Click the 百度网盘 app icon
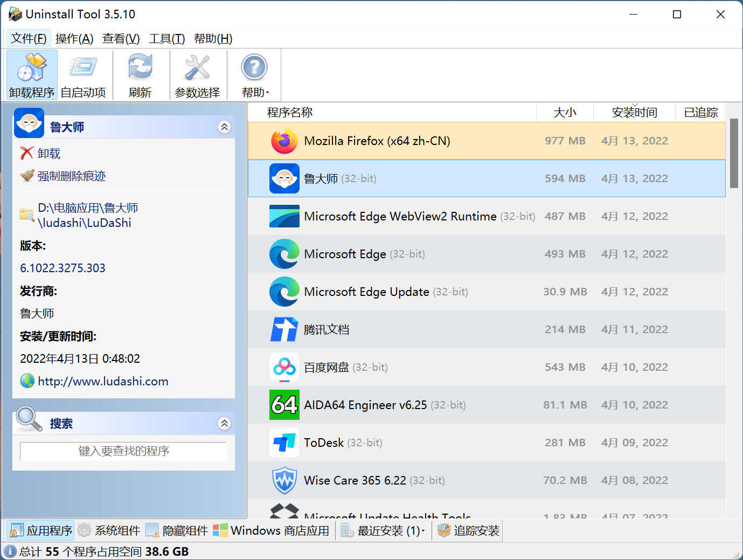The width and height of the screenshot is (743, 560). click(284, 367)
